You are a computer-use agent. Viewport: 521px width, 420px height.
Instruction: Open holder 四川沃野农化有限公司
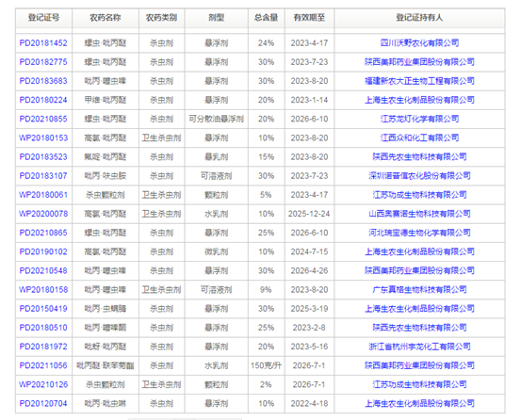click(419, 43)
